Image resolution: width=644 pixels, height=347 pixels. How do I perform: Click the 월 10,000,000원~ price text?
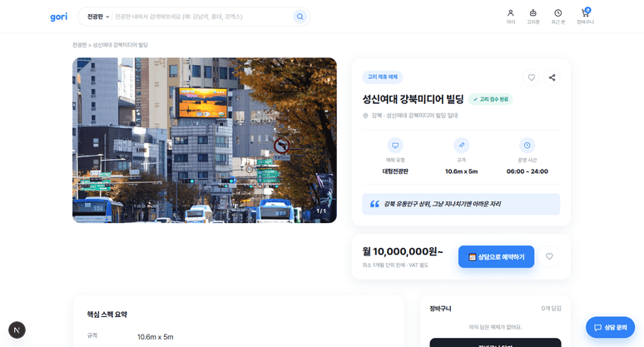tap(403, 251)
